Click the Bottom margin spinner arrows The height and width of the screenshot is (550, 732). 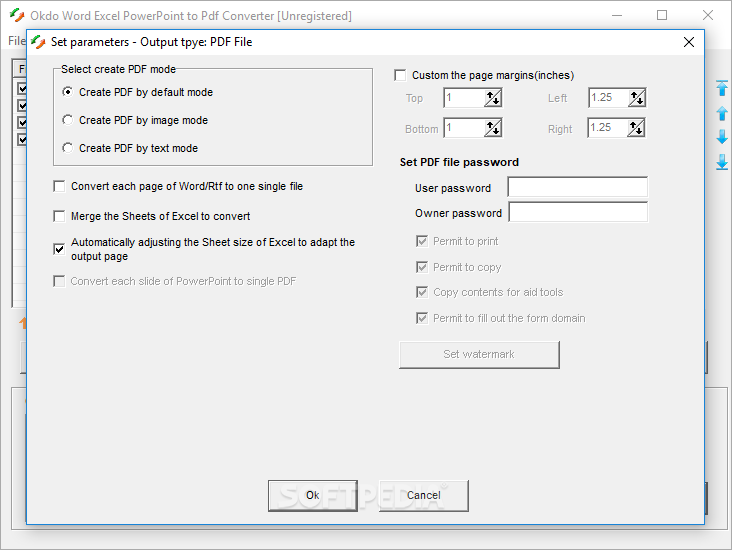click(x=493, y=128)
